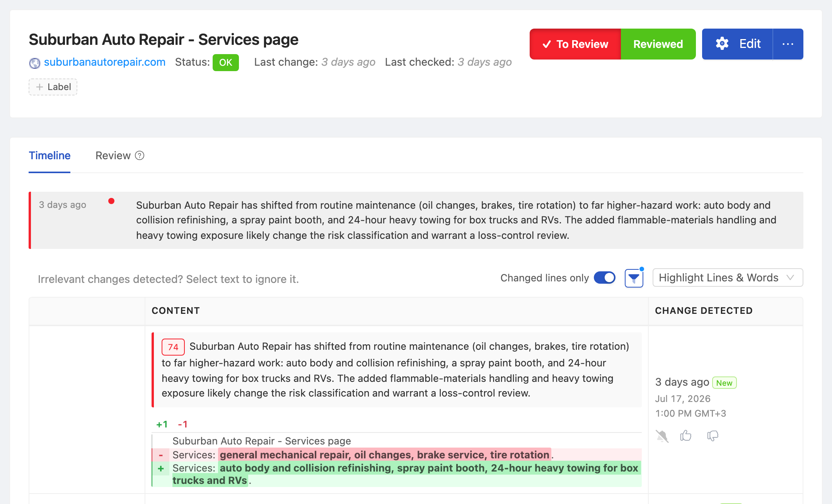Click the '3 days ago' timeline summary row

(x=416, y=220)
